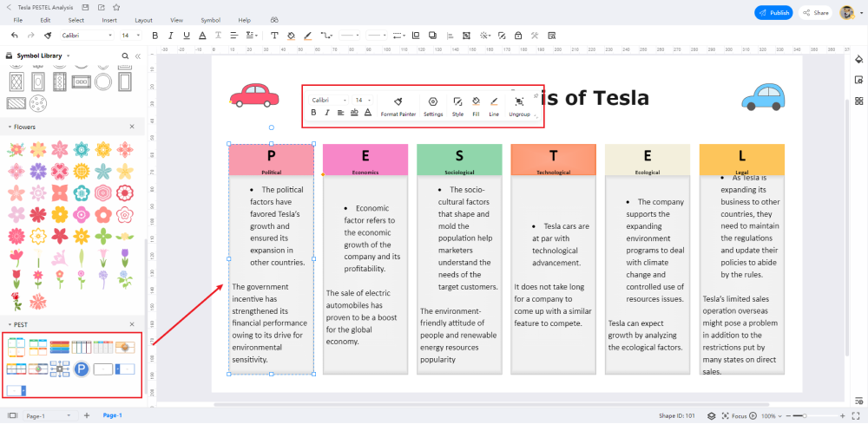Open arrow style dropdown in top toolbar
Image resolution: width=868 pixels, height=424 pixels.
coord(398,36)
